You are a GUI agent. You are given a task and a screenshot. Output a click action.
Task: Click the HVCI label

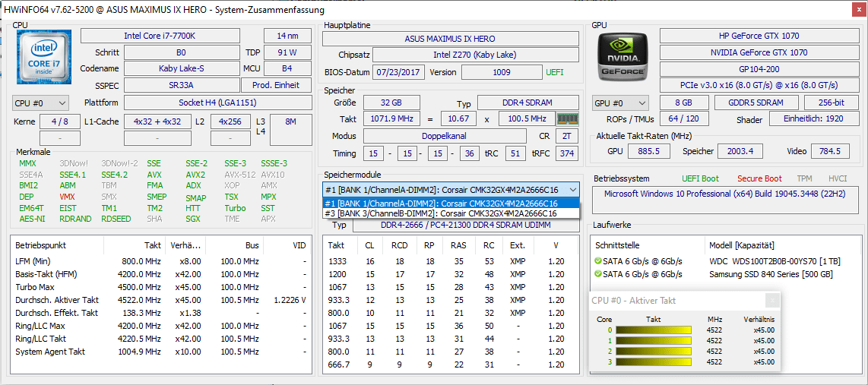point(838,178)
